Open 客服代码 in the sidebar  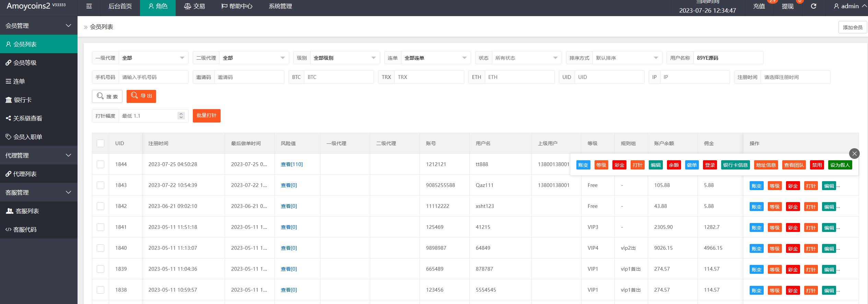(x=25, y=230)
